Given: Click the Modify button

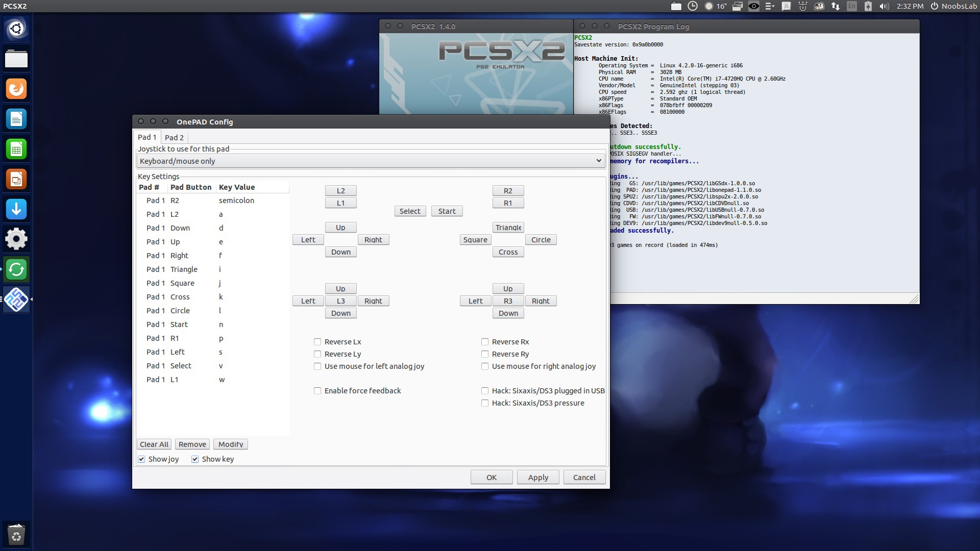Looking at the screenshot, I should pos(231,444).
